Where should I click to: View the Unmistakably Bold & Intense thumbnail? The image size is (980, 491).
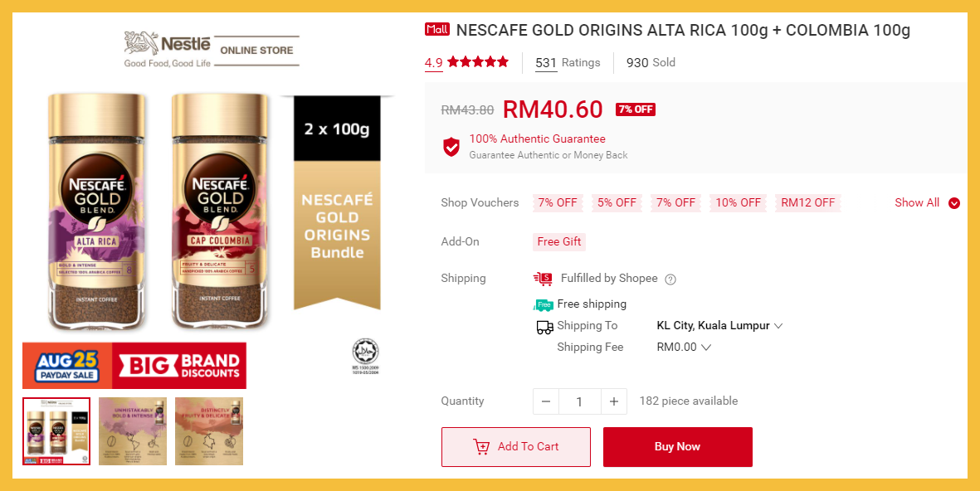133,431
